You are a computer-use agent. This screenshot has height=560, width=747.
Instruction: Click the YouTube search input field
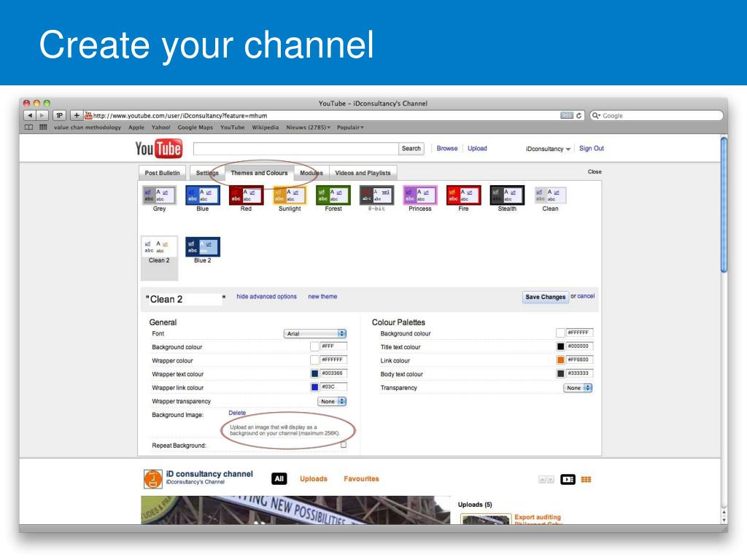pyautogui.click(x=296, y=149)
